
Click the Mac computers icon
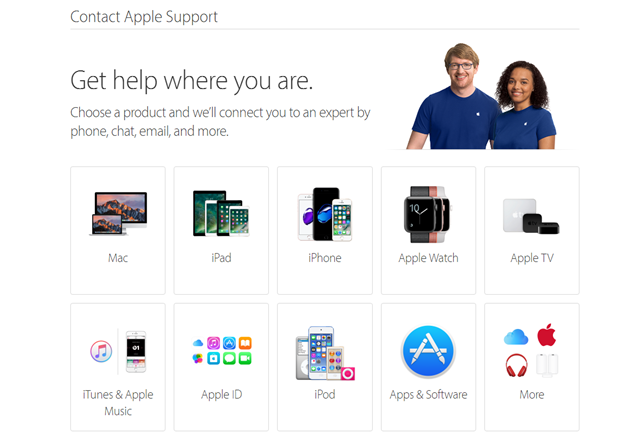(x=118, y=213)
